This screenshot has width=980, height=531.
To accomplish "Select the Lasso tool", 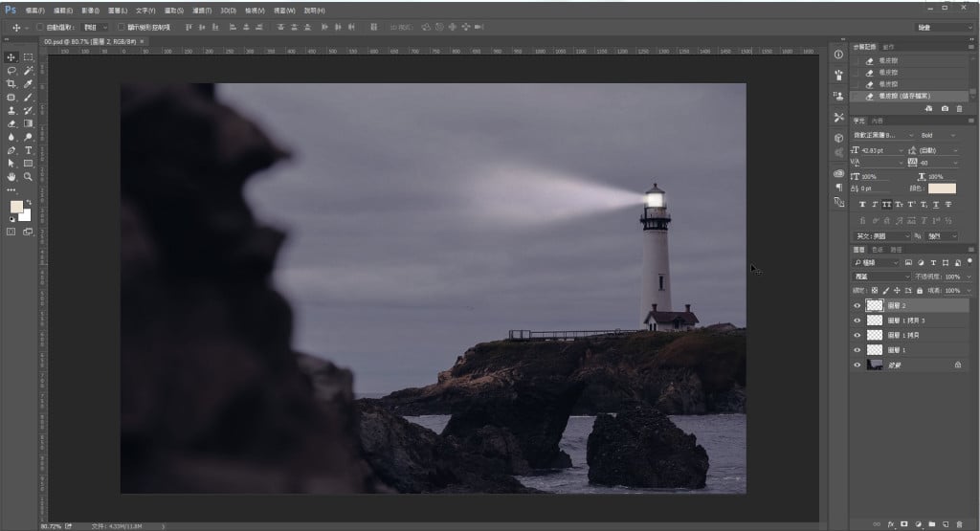I will click(x=11, y=71).
